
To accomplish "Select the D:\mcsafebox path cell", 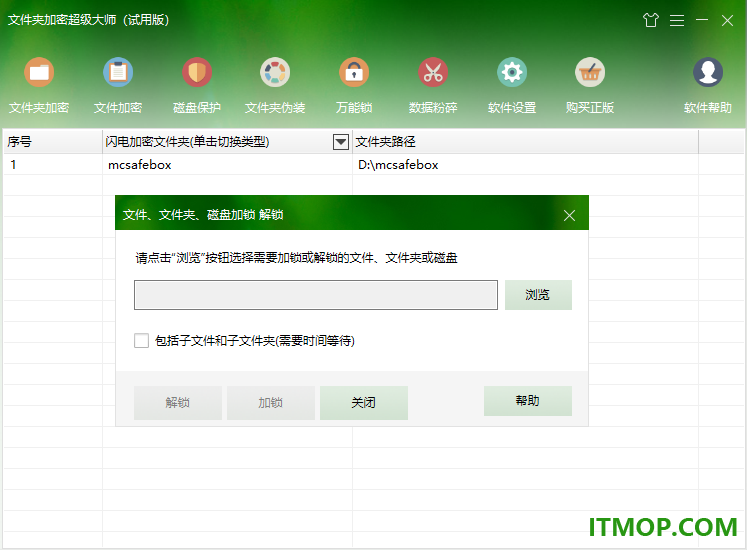I will tap(525, 164).
